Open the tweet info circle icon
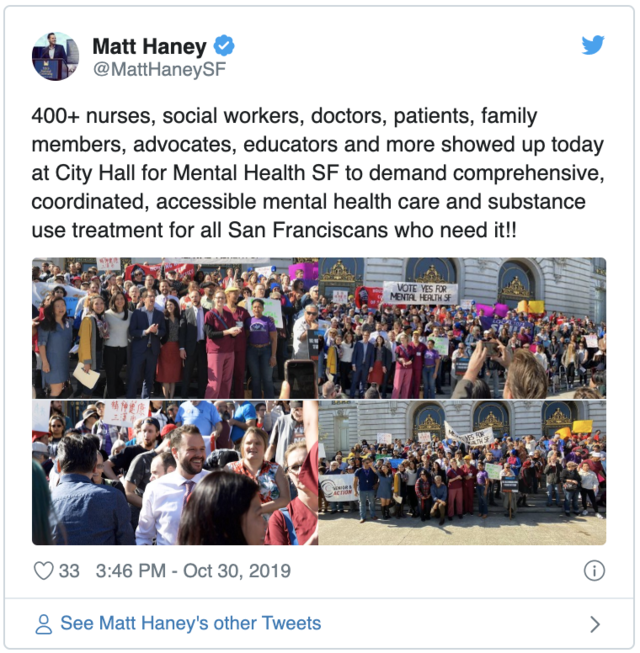Image resolution: width=640 pixels, height=653 pixels. [594, 571]
